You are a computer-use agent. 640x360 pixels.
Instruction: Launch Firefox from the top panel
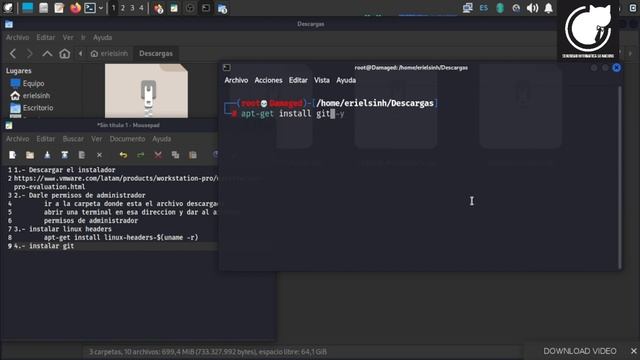click(75, 8)
